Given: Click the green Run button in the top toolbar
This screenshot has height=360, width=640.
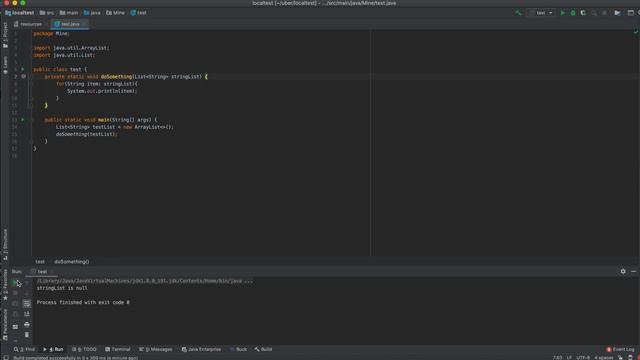Looking at the screenshot, I should (562, 13).
